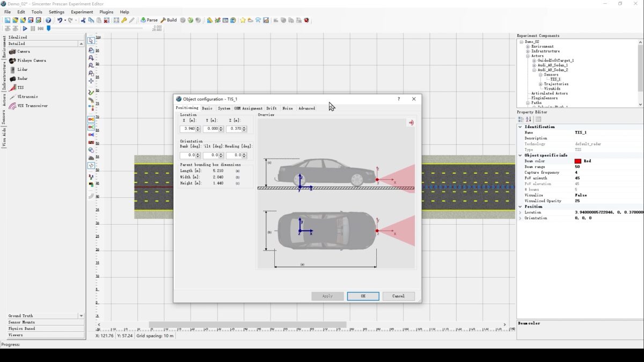The image size is (644, 362).
Task: Pause the simulation playback
Action: coord(33,28)
